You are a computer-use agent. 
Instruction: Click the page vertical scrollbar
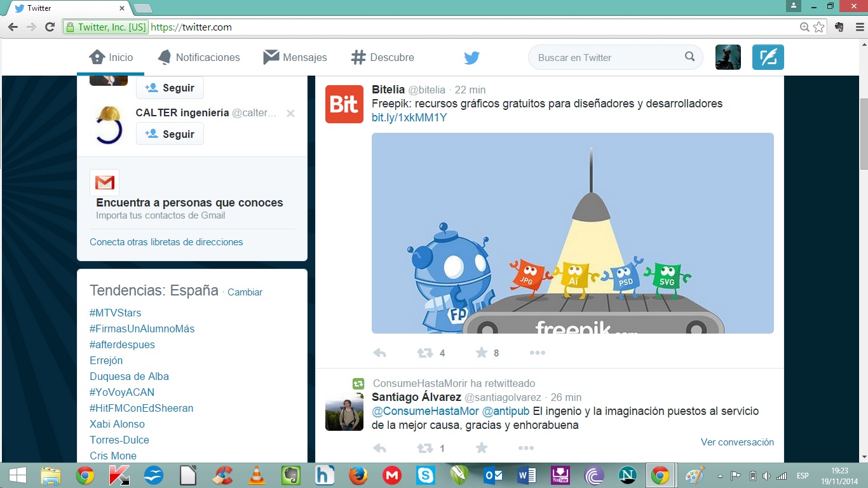click(x=864, y=133)
